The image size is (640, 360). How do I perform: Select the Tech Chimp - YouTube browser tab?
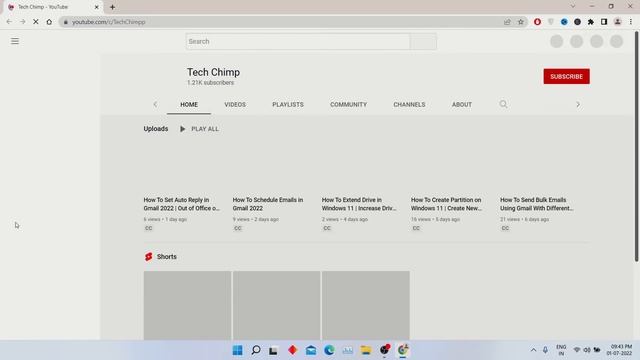click(53, 7)
